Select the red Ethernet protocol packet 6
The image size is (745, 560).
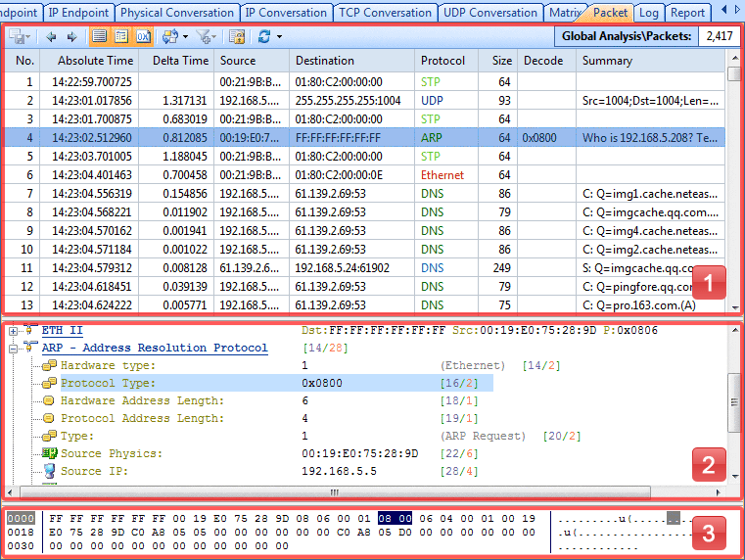(x=365, y=175)
